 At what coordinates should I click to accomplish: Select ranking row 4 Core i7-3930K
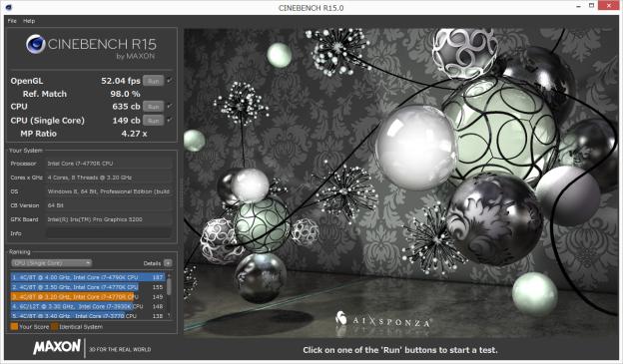pyautogui.click(x=88, y=306)
